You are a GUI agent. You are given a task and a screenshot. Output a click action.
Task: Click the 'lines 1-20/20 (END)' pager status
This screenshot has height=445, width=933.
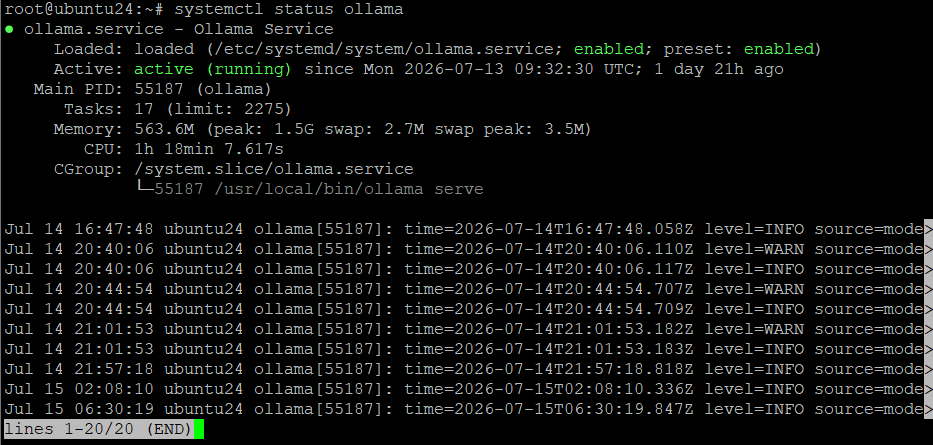point(98,430)
